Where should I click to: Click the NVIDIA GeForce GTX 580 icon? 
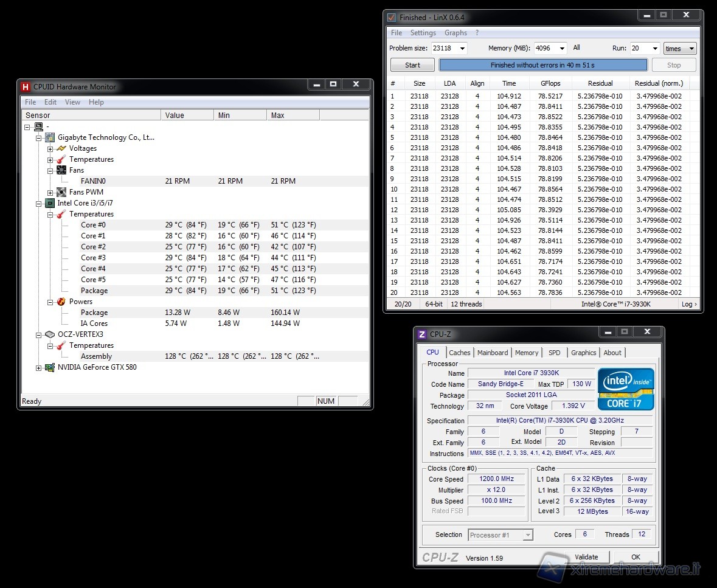click(50, 367)
